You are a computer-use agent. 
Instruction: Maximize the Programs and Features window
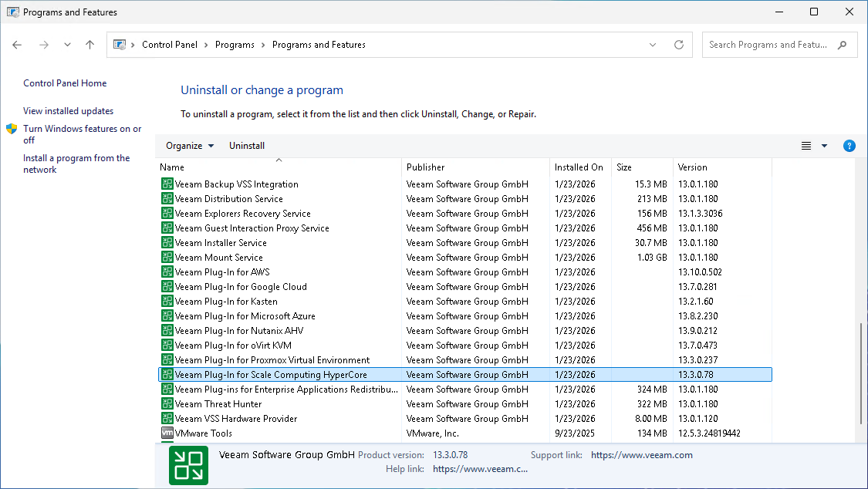[814, 12]
